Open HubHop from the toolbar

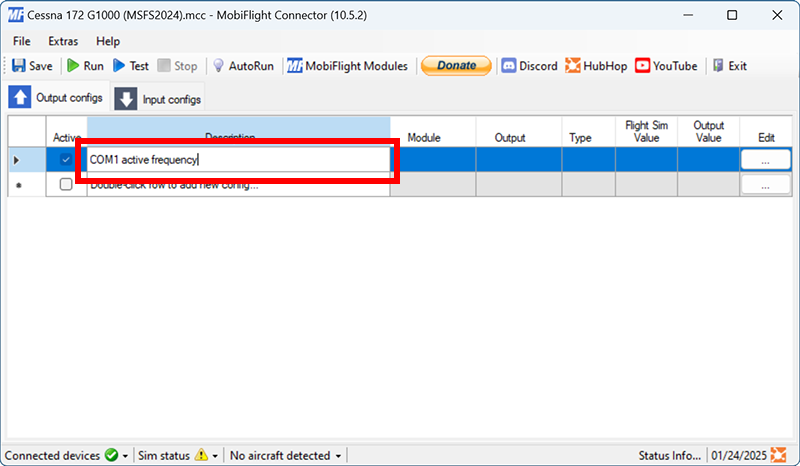(x=596, y=66)
